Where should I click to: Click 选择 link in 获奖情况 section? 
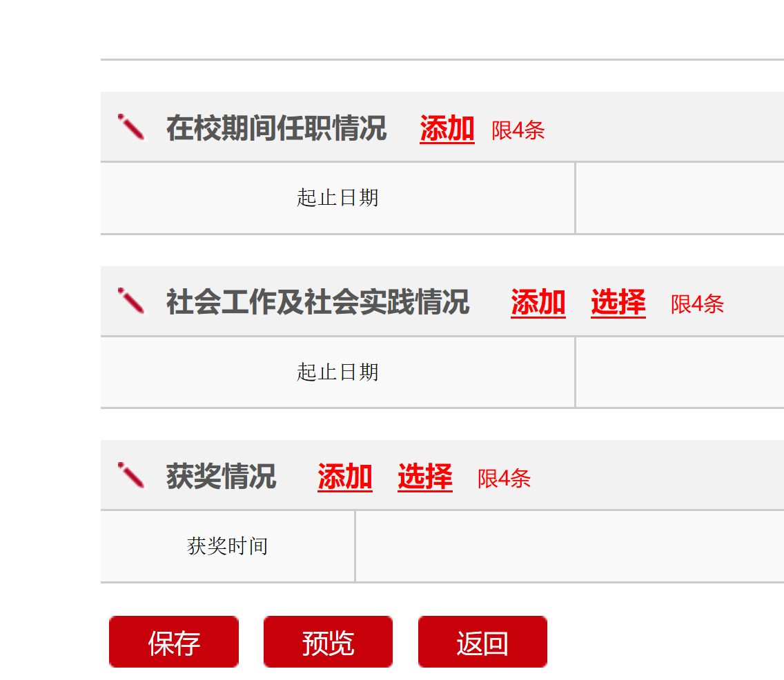coord(425,477)
